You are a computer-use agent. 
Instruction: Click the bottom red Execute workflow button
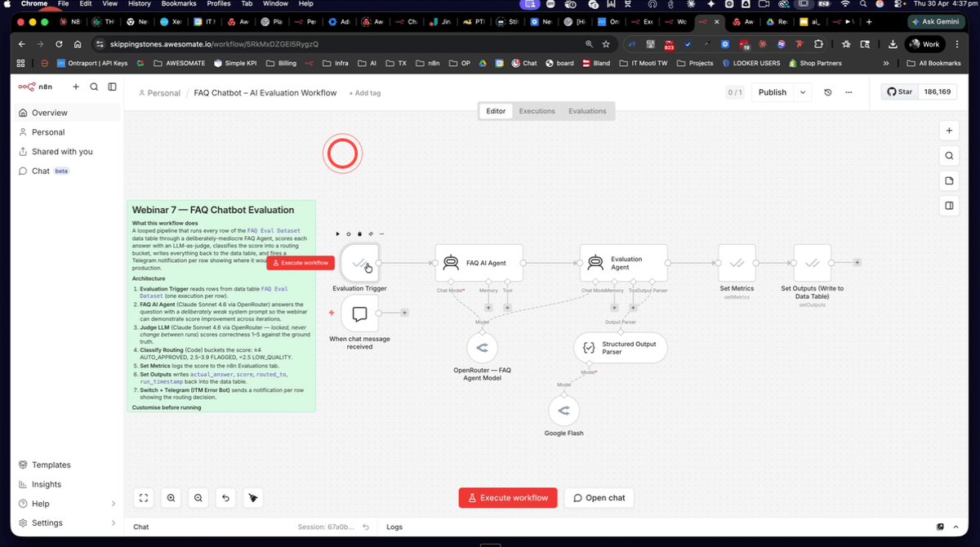508,497
